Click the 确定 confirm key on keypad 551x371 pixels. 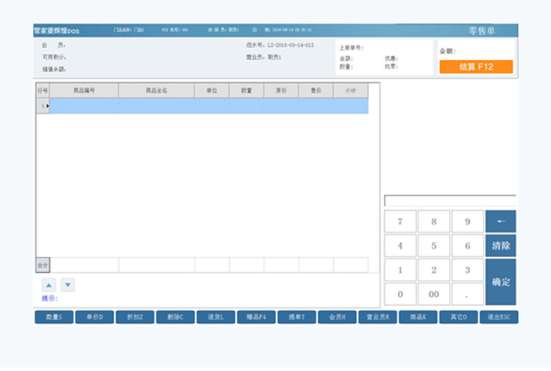tap(501, 282)
